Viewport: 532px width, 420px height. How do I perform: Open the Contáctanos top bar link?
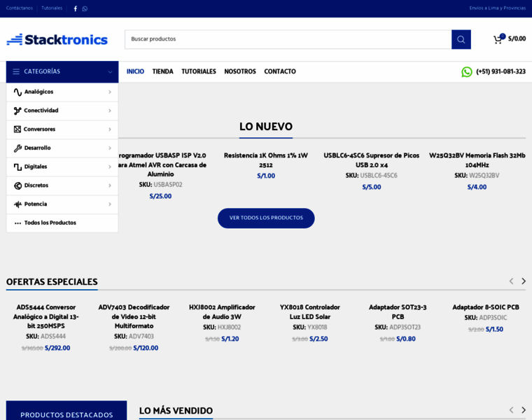click(x=20, y=8)
